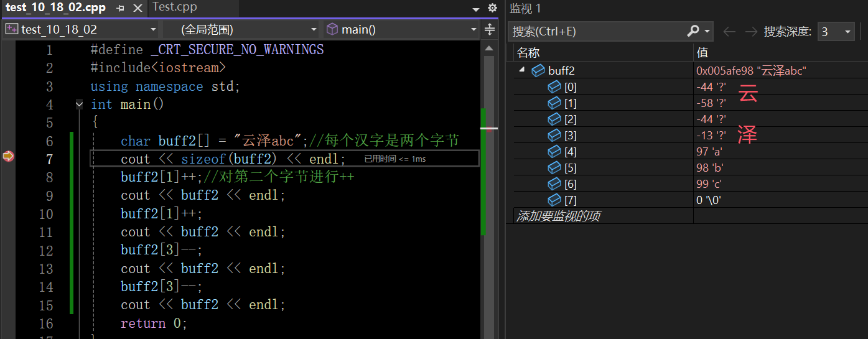This screenshot has height=339, width=868.
Task: Click the cube icon for element [0]
Action: click(554, 87)
